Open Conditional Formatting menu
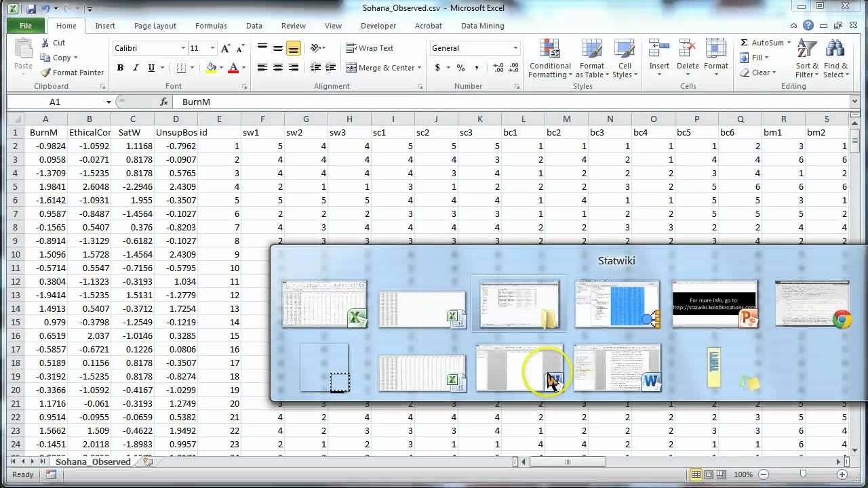Viewport: 868px width, 488px height. [550, 58]
